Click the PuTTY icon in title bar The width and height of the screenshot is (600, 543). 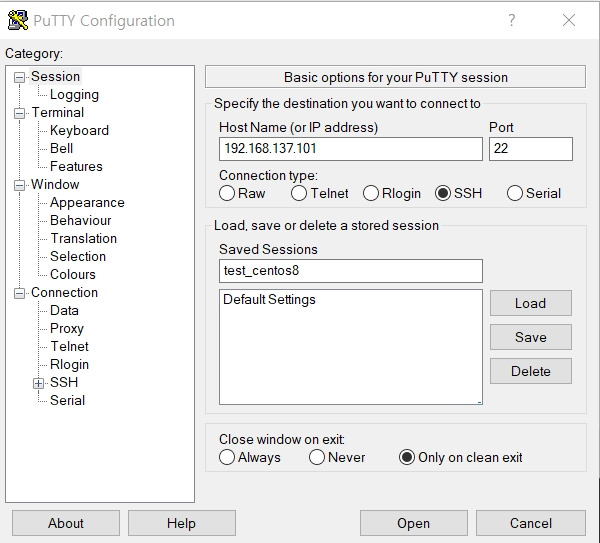[x=18, y=20]
